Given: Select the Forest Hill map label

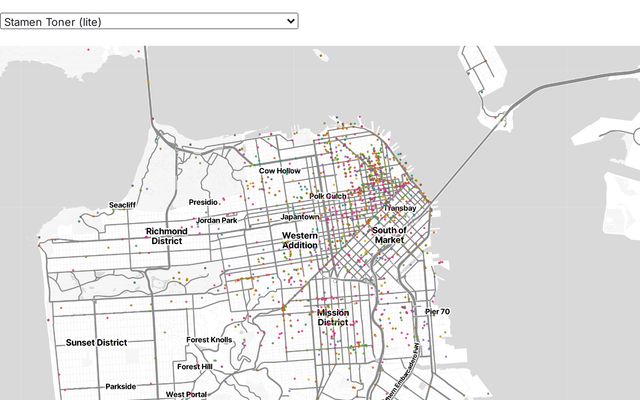Looking at the screenshot, I should [194, 366].
